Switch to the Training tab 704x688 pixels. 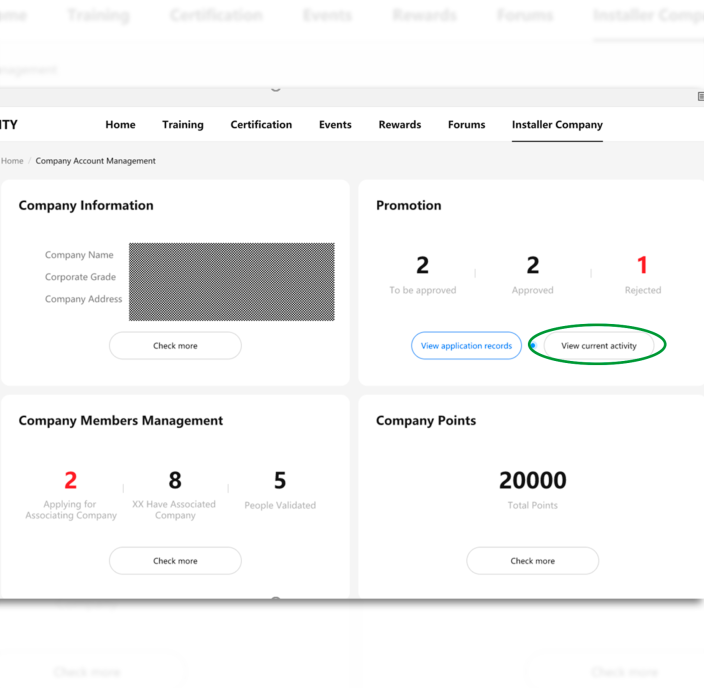click(183, 124)
